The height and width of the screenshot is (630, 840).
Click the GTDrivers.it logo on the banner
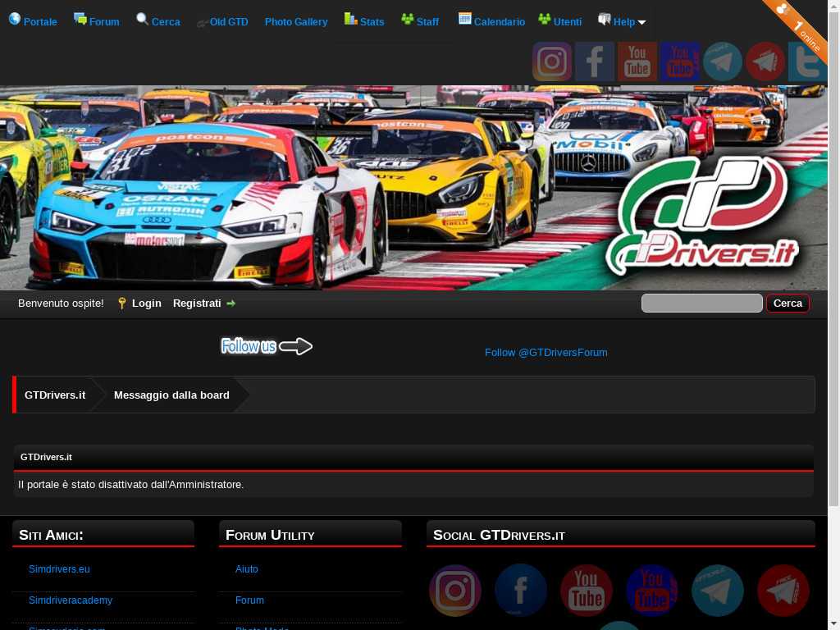(x=702, y=217)
